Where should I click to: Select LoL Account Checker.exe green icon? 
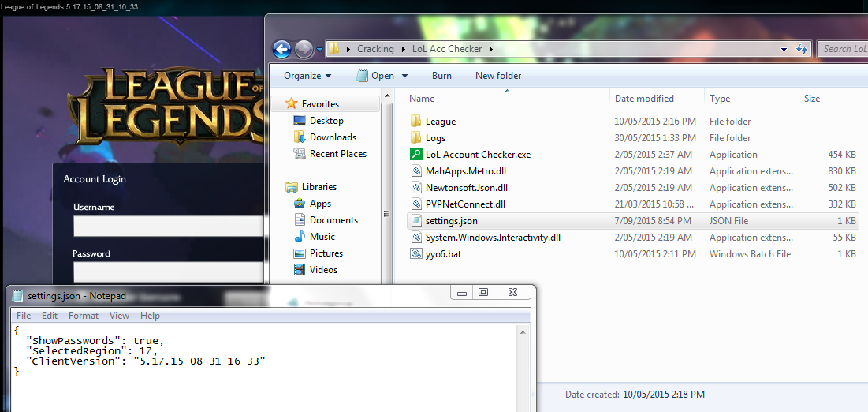coord(416,155)
